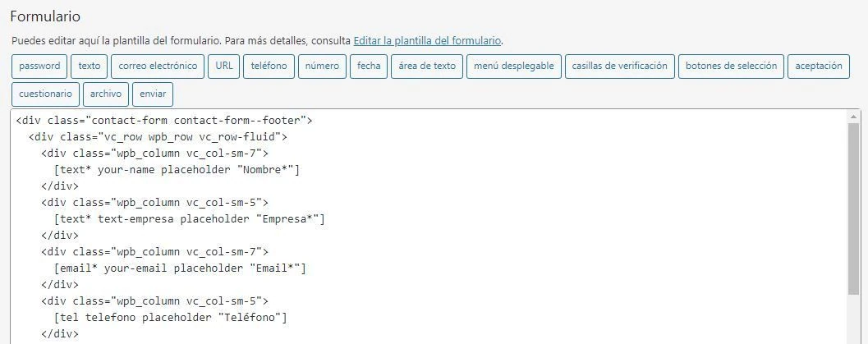Viewport: 868px width, 344px height.
Task: Add casillas de verificación tag
Action: click(x=619, y=67)
